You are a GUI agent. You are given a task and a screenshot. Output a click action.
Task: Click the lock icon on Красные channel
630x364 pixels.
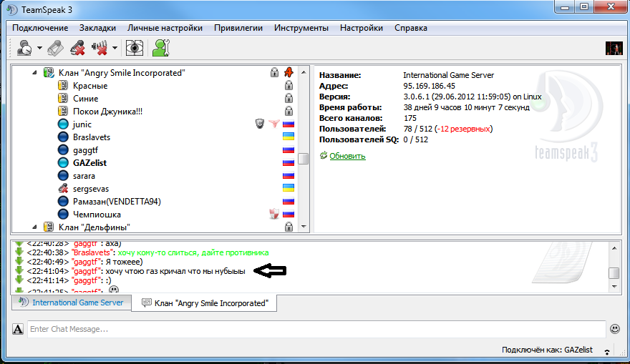point(289,86)
